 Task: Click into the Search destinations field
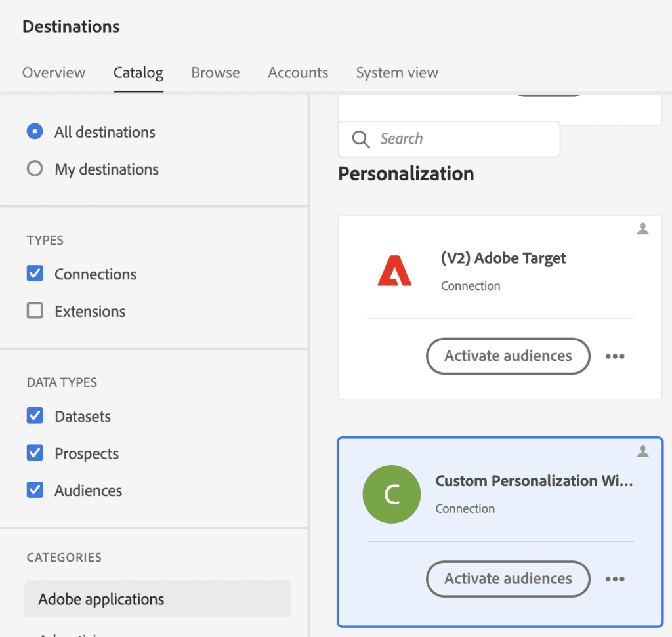point(449,139)
